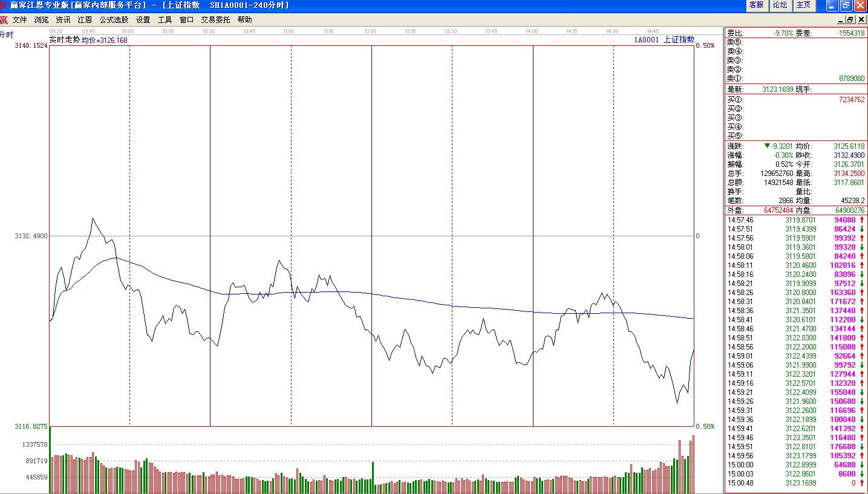868x494 pixels.
Task: Click the 10:30 time axis label
Action: (208, 31)
